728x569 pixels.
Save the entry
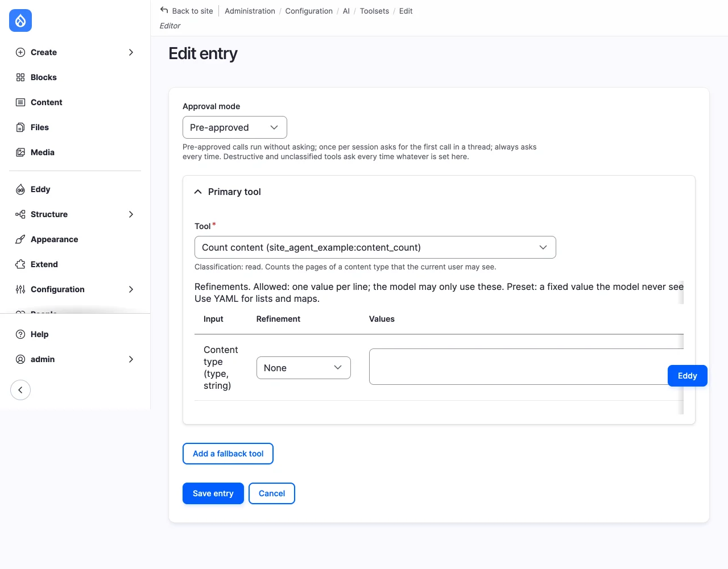point(213,493)
